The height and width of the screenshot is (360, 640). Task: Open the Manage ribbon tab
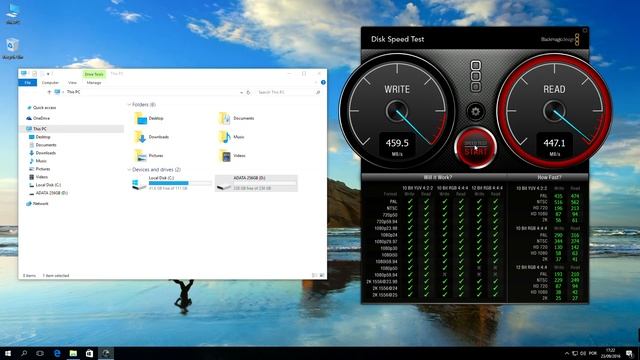tap(94, 82)
